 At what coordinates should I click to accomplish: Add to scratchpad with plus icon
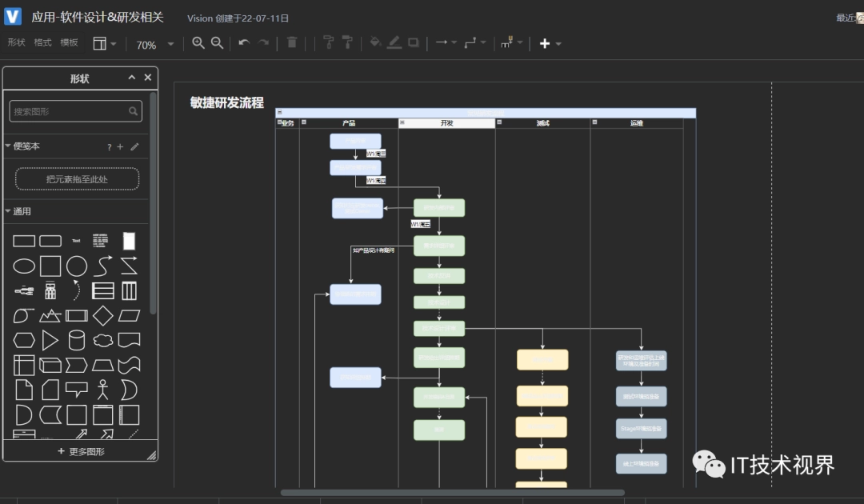[120, 146]
